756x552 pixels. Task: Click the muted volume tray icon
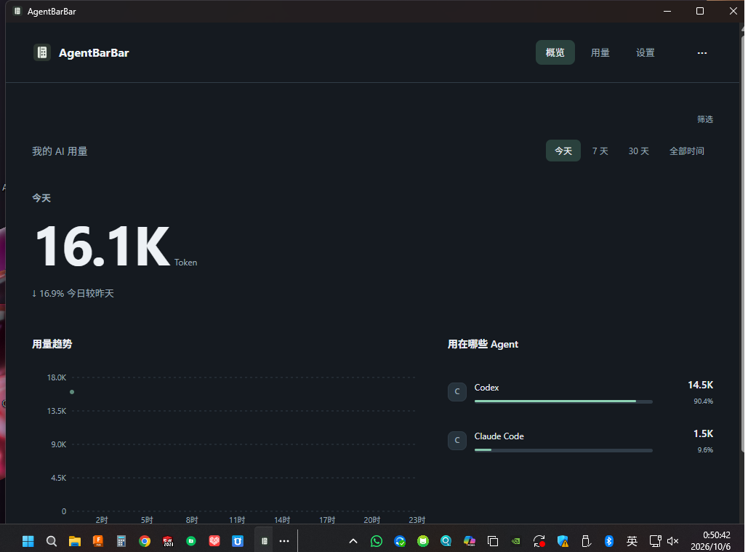[x=672, y=541]
